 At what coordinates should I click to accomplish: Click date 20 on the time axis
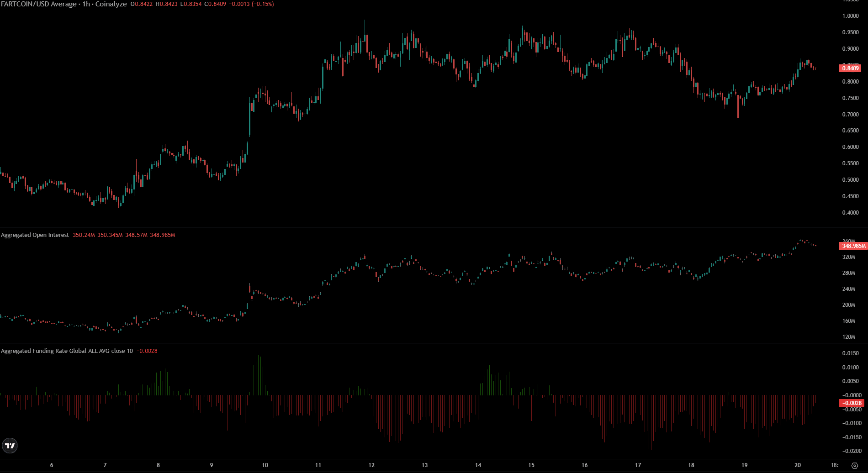click(x=798, y=465)
